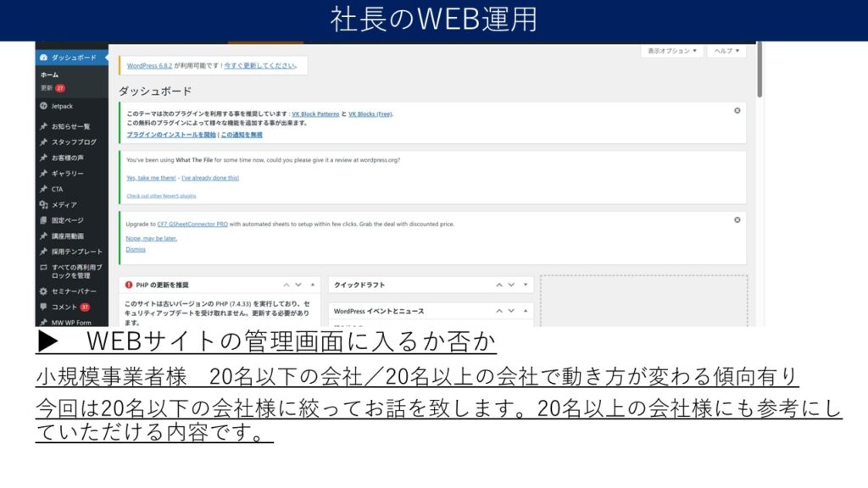868x488 pixels.
Task: Click the dashboard gauge icon
Action: (x=42, y=58)
